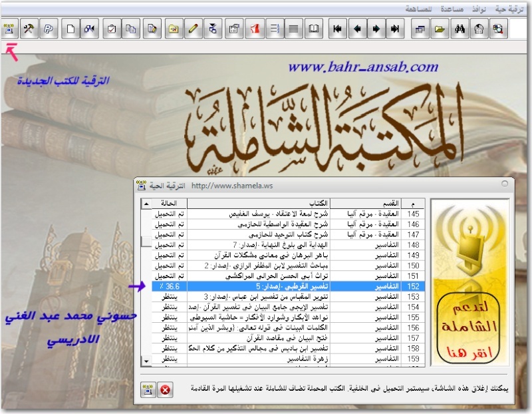Click the 36.6% download progress cell
The width and height of the screenshot is (532, 414).
pyautogui.click(x=169, y=286)
